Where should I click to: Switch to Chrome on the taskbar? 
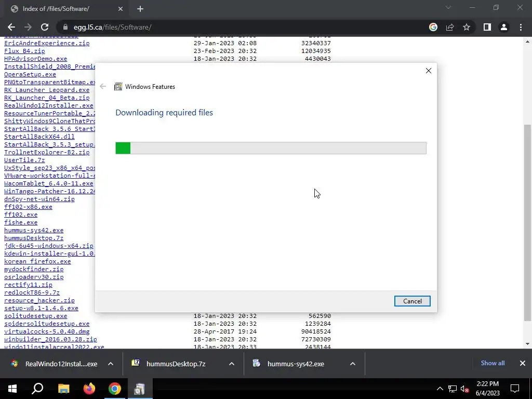pos(115,389)
